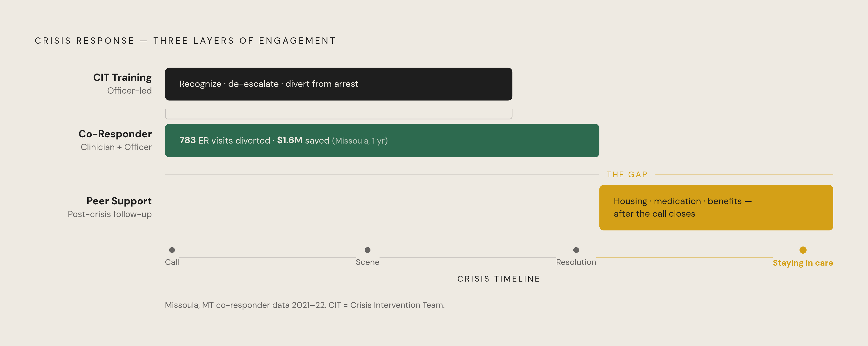Click the Resolution timeline dot

[x=576, y=250]
